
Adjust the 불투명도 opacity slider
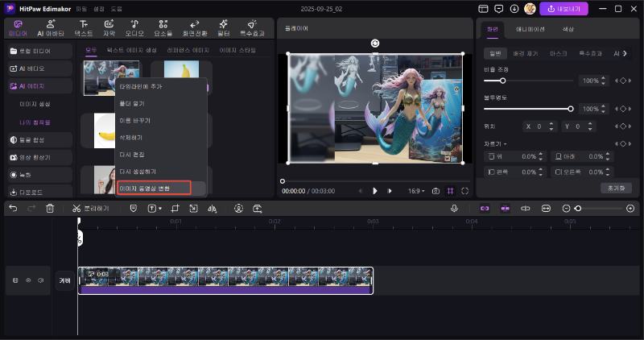528,109
